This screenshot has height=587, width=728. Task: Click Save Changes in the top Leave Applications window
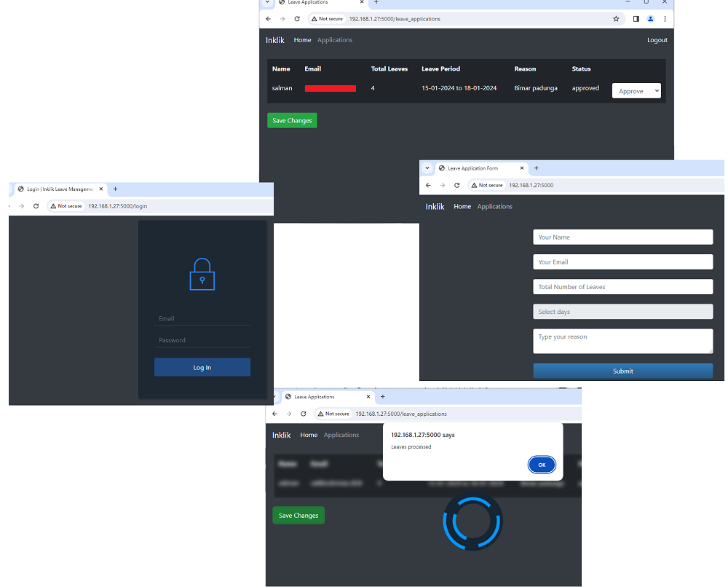coord(292,120)
